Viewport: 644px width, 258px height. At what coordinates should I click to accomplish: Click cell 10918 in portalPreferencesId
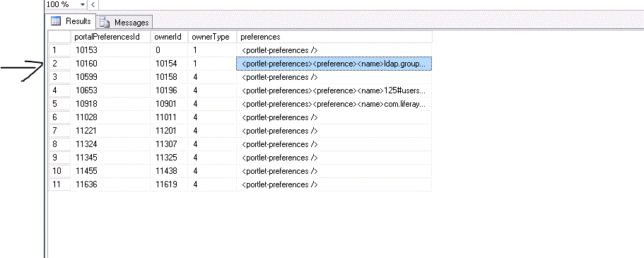[110, 104]
